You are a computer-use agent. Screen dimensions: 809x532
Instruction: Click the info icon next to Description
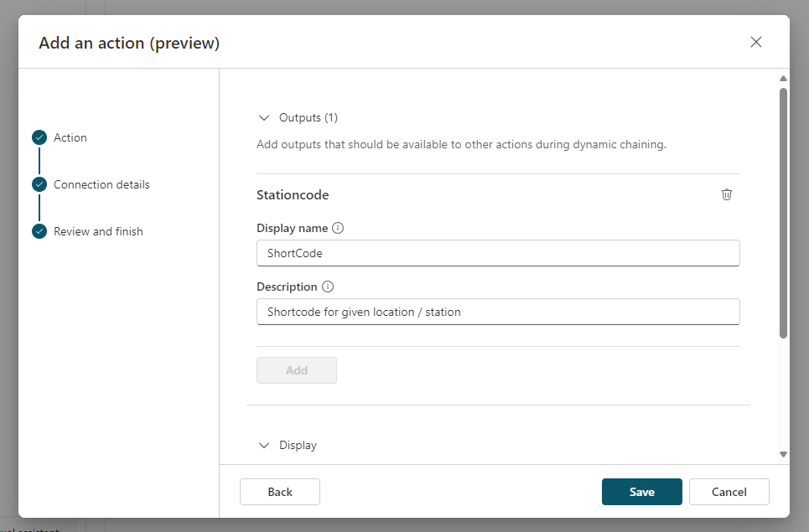click(x=328, y=287)
